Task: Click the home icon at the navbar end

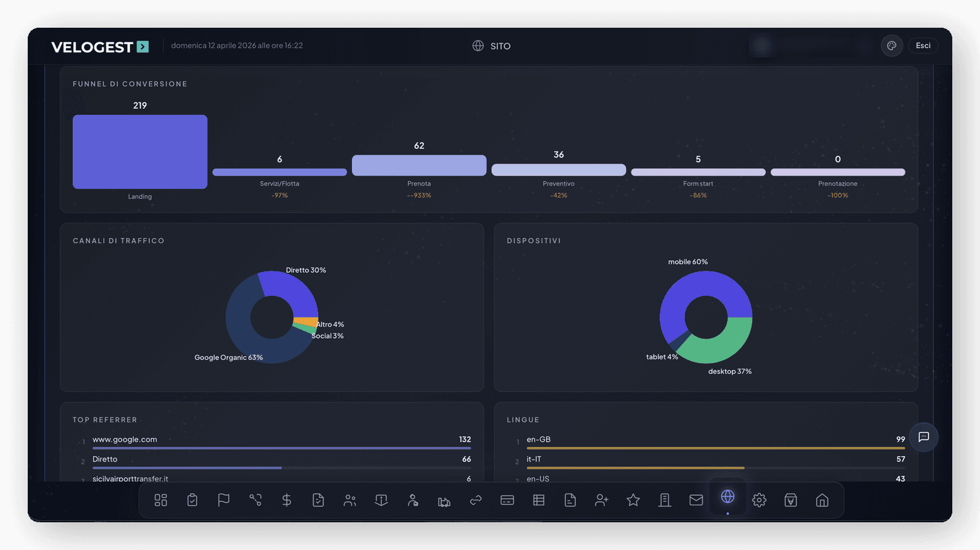Action: [822, 500]
